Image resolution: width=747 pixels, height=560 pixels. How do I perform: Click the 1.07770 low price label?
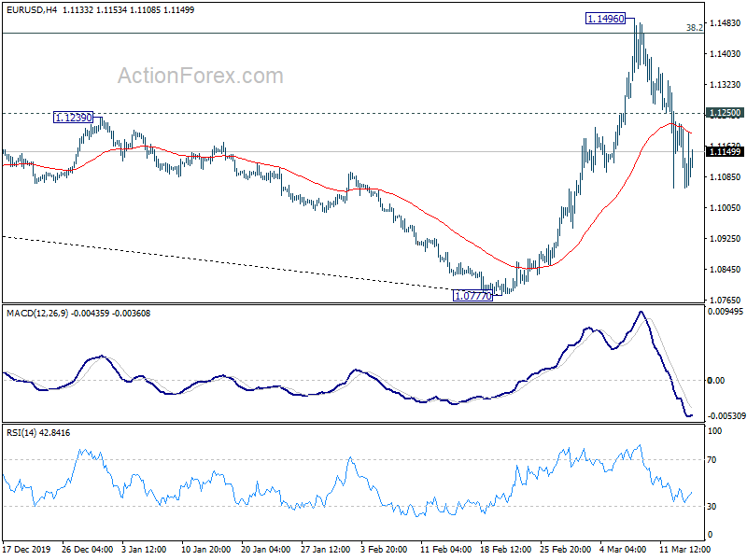473,296
